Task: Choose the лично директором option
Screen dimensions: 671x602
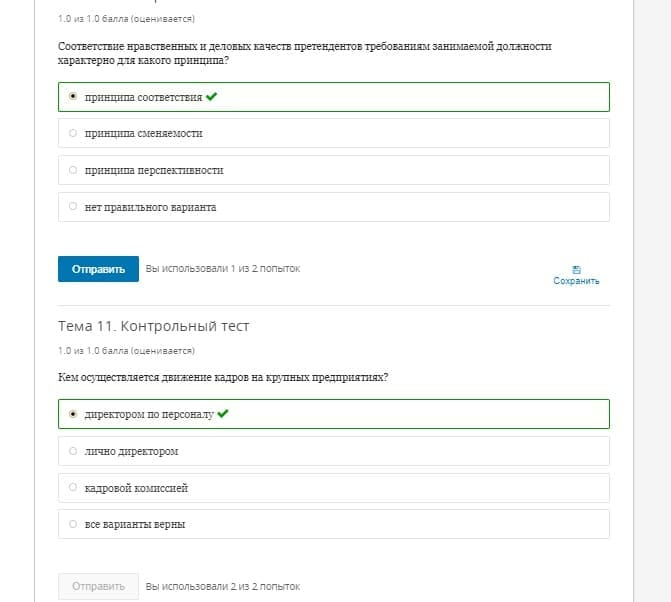Action: (334, 451)
